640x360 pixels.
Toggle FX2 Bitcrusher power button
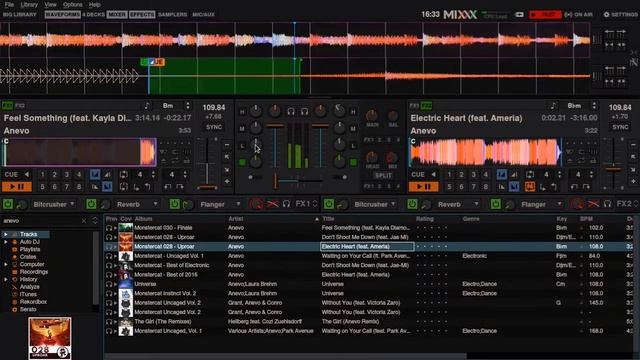(x=329, y=204)
